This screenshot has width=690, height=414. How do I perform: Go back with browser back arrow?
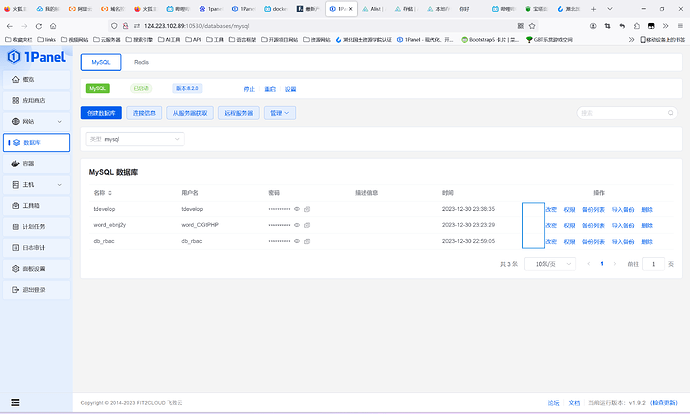pyautogui.click(x=10, y=26)
